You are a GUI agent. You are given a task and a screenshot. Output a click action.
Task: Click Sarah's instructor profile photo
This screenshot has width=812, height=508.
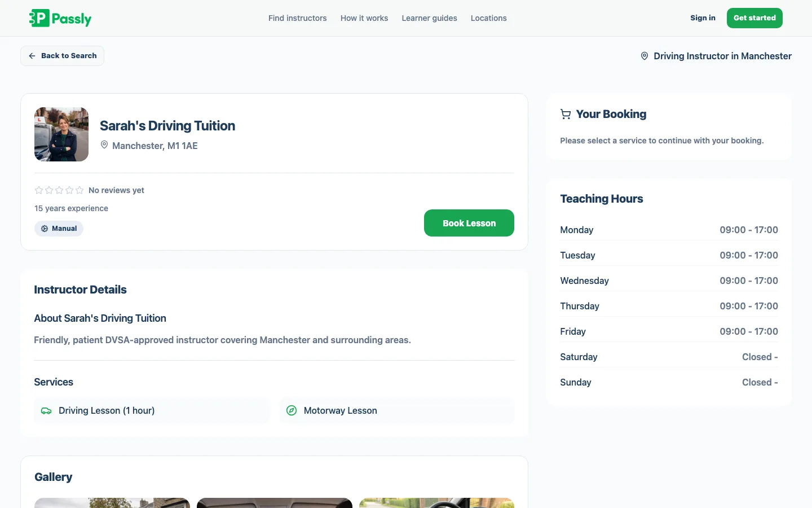click(61, 134)
